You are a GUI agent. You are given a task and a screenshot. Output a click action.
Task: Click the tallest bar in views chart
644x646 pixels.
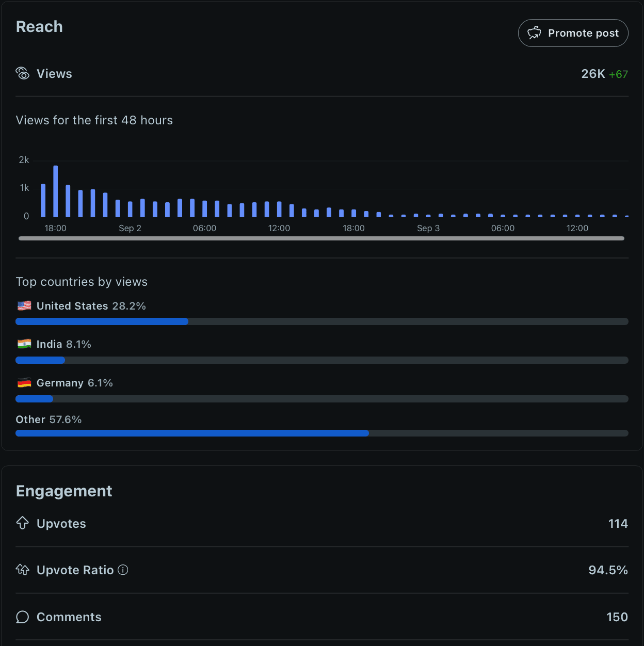(x=56, y=191)
